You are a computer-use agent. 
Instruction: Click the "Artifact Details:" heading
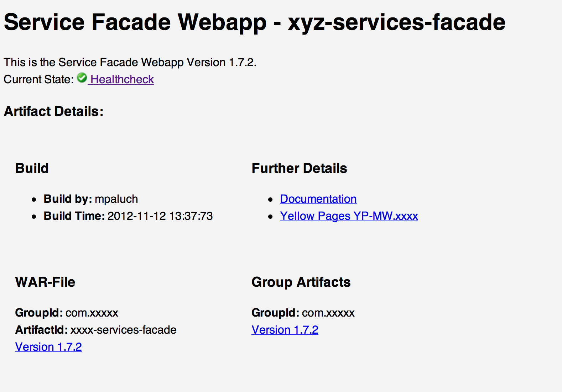(x=53, y=111)
